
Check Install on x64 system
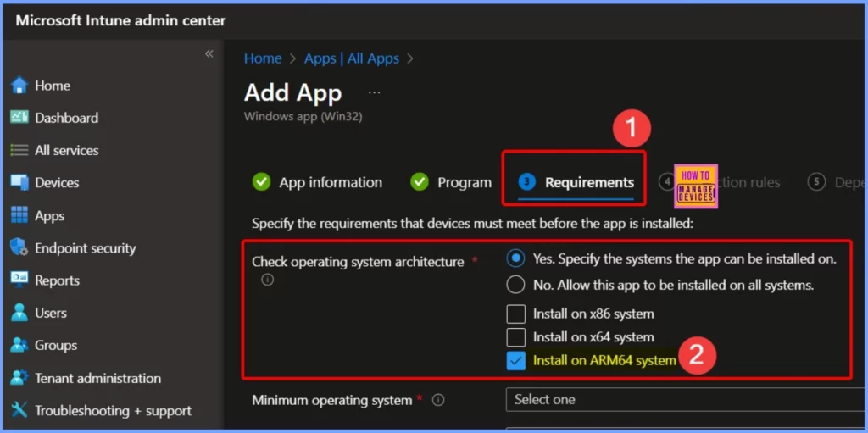[516, 336]
